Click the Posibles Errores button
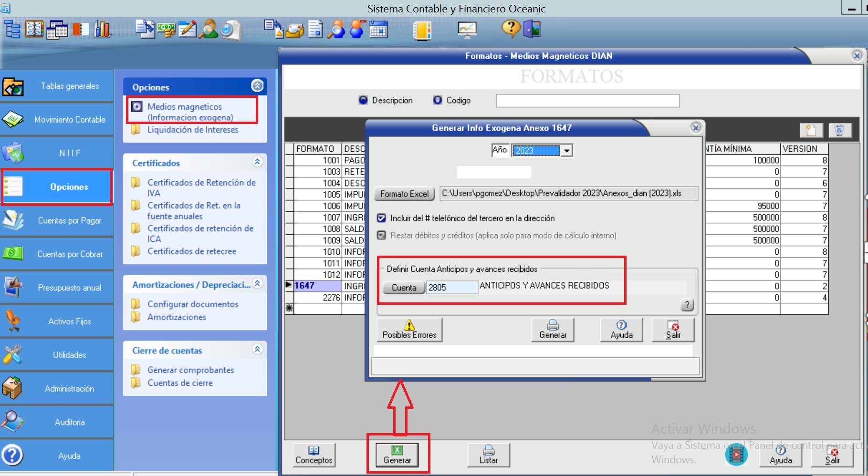868x476 pixels. 409,330
